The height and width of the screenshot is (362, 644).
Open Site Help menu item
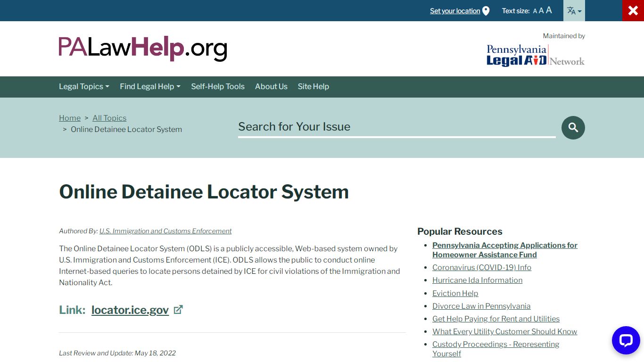pos(314,86)
